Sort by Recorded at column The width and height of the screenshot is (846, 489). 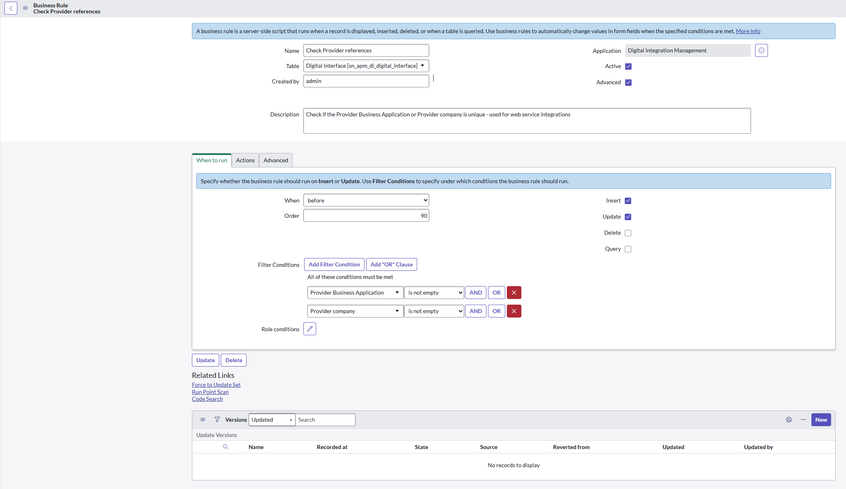coord(332,447)
